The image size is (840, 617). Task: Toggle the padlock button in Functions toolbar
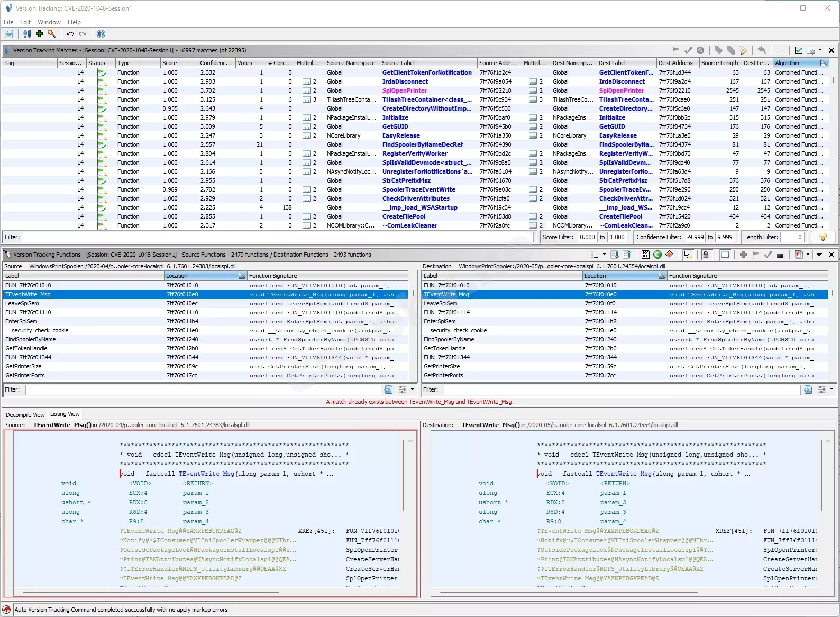(x=706, y=255)
